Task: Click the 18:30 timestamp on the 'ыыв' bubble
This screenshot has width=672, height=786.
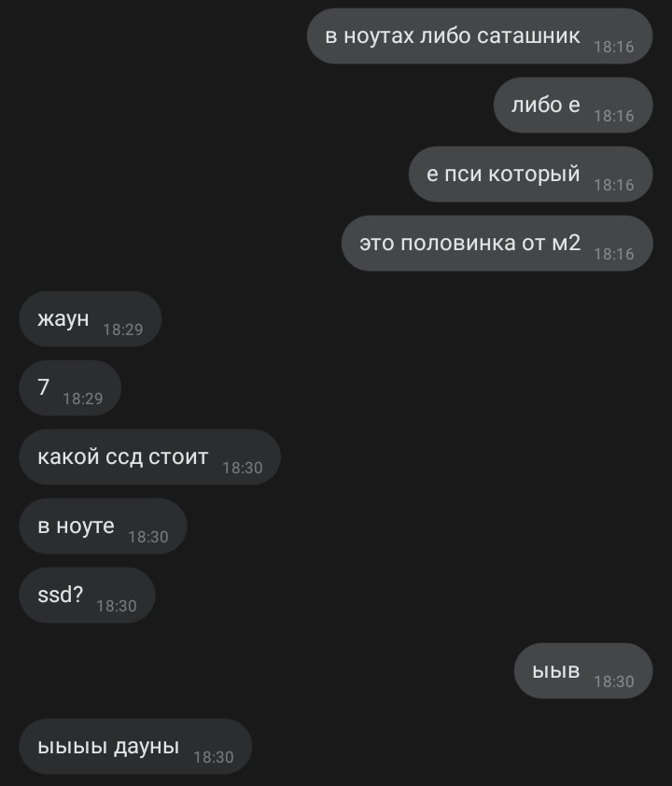Action: pyautogui.click(x=614, y=681)
